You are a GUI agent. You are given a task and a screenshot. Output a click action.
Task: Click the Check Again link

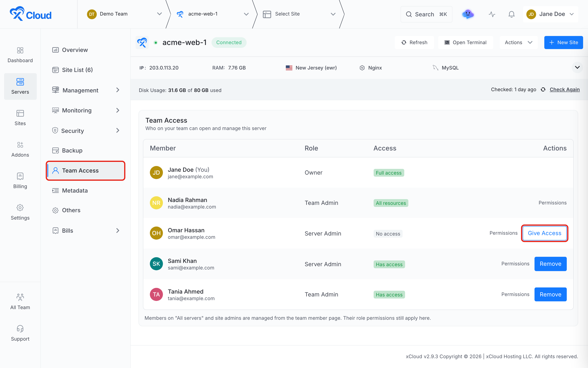point(565,90)
